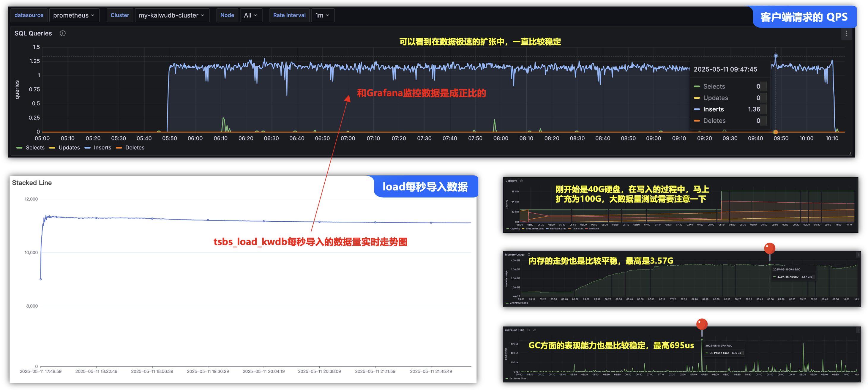868x391 pixels.
Task: Toggle Deletes series in SQL Queries legend
Action: click(x=135, y=148)
